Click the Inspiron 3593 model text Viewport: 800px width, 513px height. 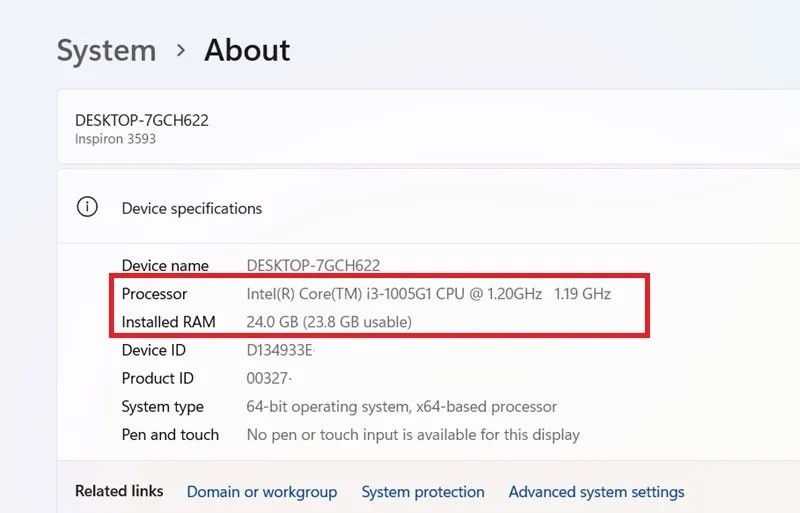(x=115, y=139)
